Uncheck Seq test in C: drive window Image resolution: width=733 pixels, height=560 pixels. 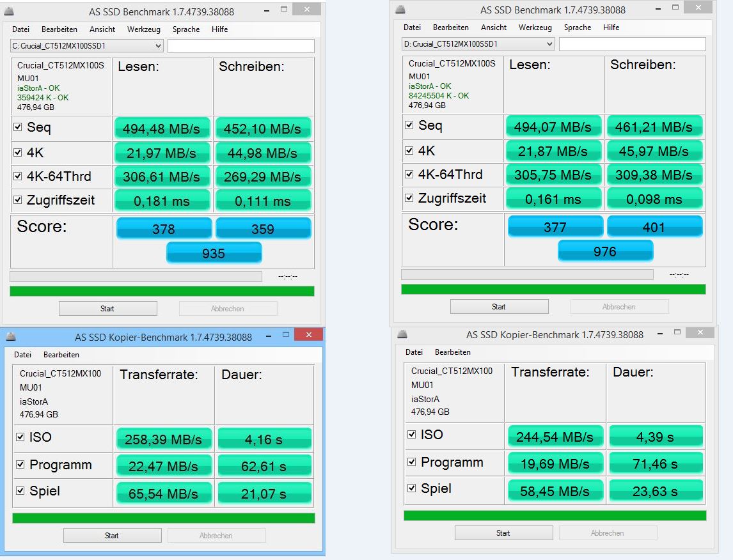(x=18, y=127)
